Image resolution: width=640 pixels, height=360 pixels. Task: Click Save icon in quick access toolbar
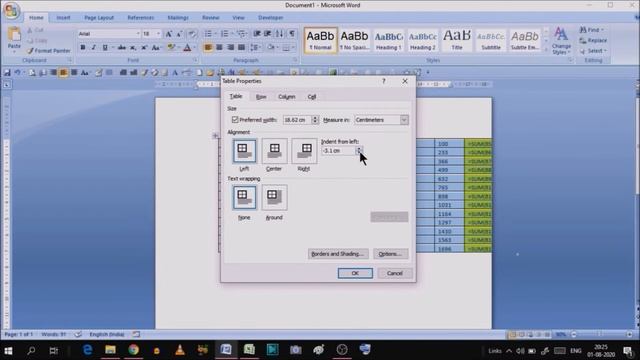coord(7,73)
